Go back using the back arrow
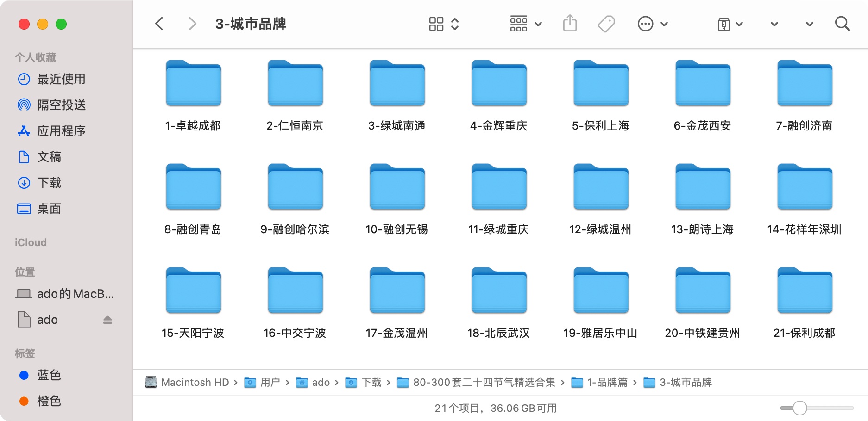The height and width of the screenshot is (421, 868). point(159,23)
